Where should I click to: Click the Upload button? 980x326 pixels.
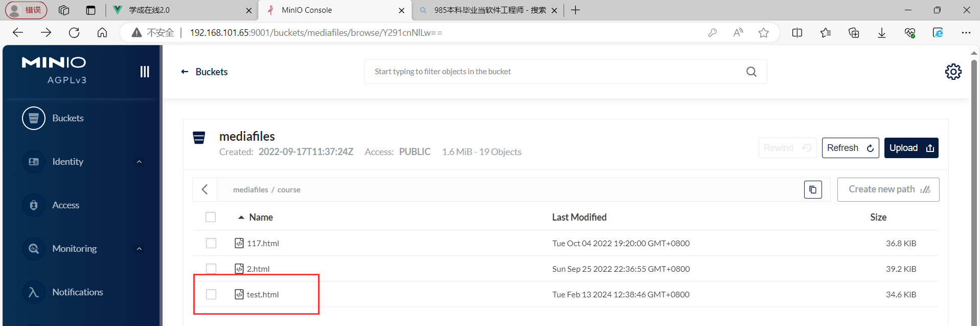tap(911, 148)
